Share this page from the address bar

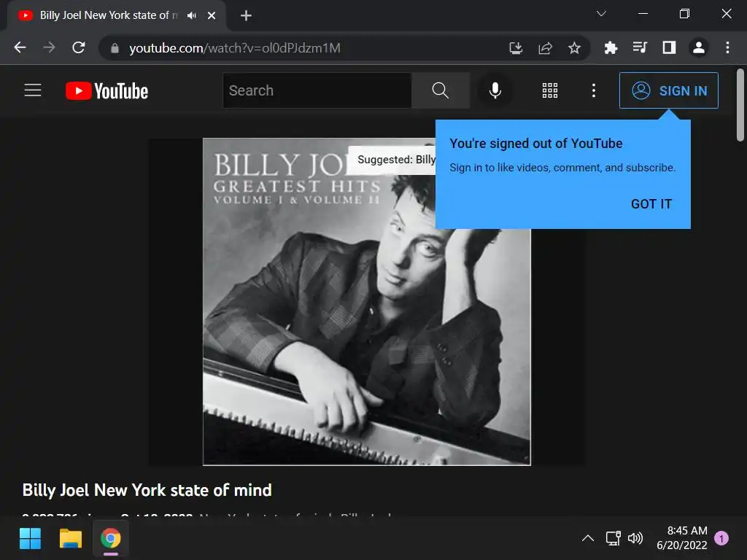[x=546, y=47]
